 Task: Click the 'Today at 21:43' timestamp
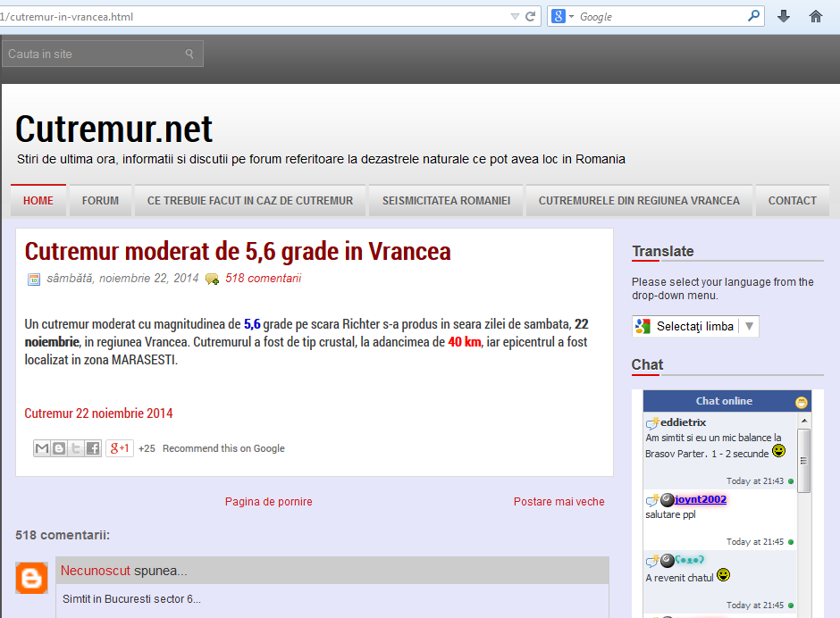[x=755, y=480]
